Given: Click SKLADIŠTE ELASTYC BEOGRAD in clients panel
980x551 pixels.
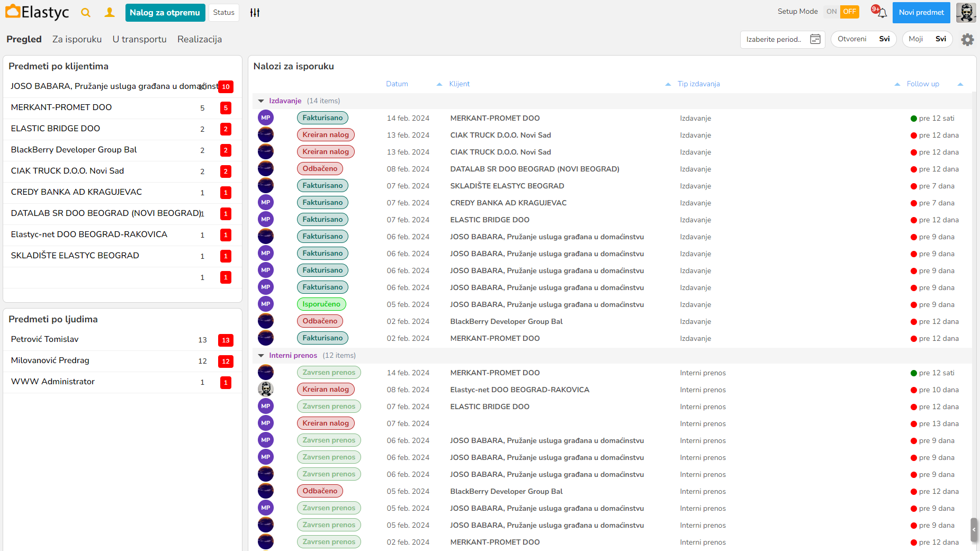Looking at the screenshot, I should pos(122,256).
